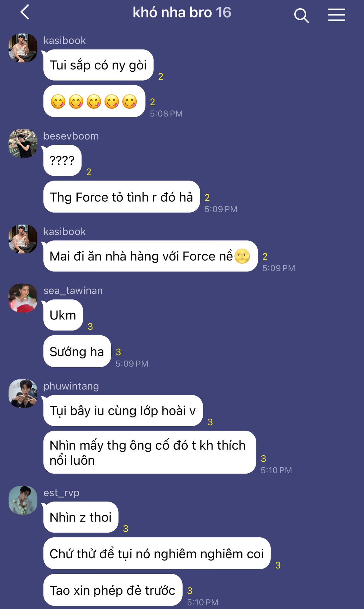This screenshot has height=609, width=364.
Task: Tap the est_rvp username label
Action: click(62, 493)
